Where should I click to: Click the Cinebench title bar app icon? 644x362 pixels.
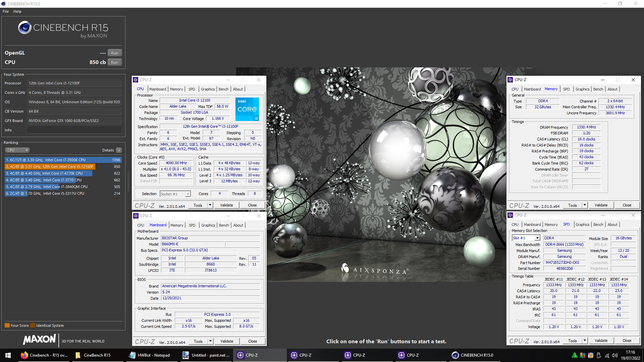(4, 4)
